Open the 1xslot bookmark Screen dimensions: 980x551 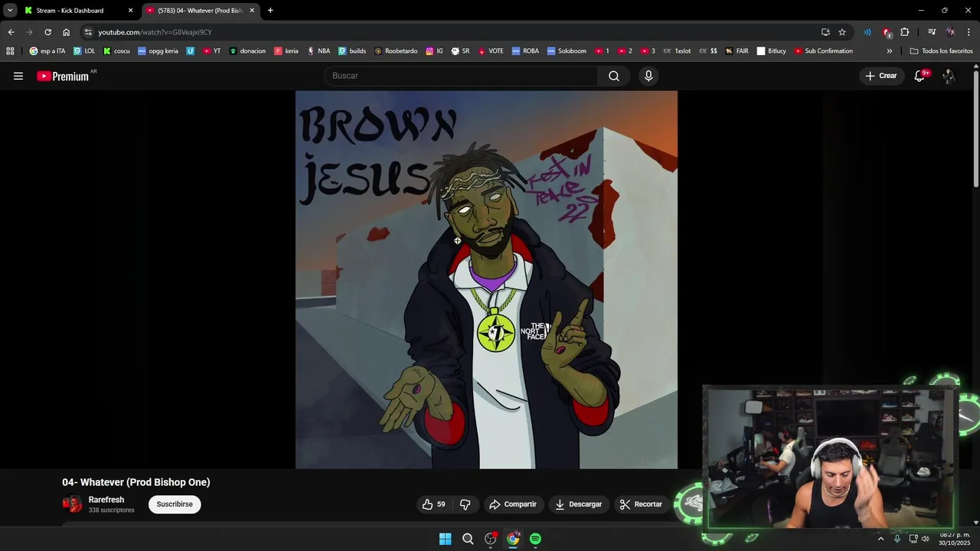click(676, 51)
